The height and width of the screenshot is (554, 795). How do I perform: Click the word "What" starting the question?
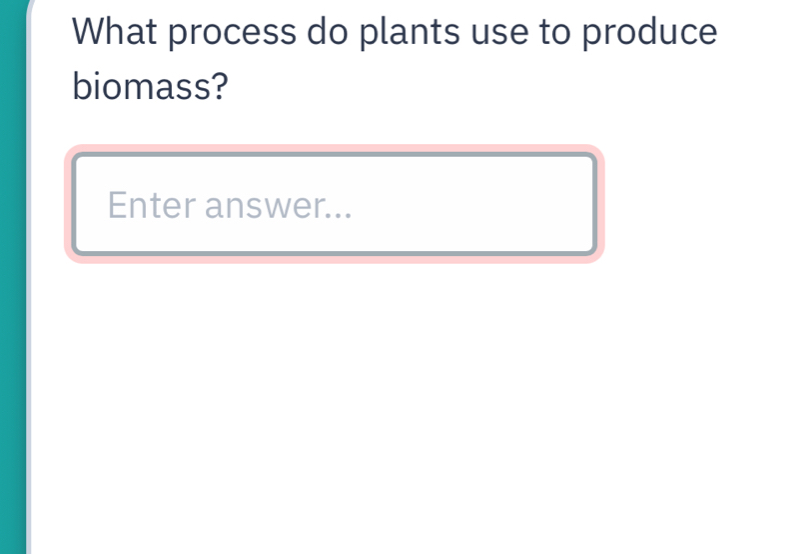(x=114, y=31)
